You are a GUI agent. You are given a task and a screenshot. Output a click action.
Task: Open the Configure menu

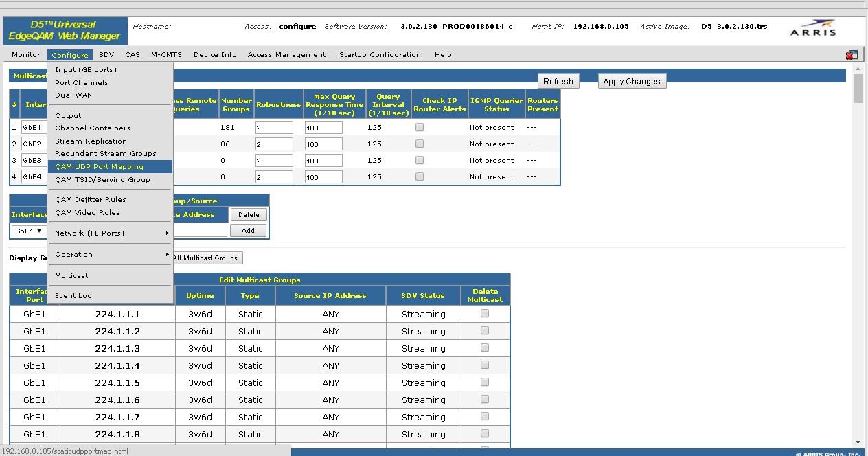click(x=69, y=55)
